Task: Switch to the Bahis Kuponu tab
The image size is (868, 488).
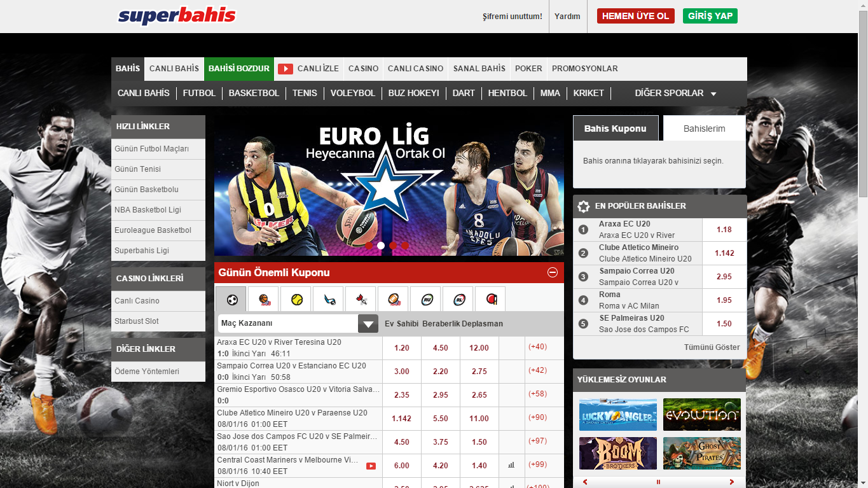Action: tap(615, 128)
